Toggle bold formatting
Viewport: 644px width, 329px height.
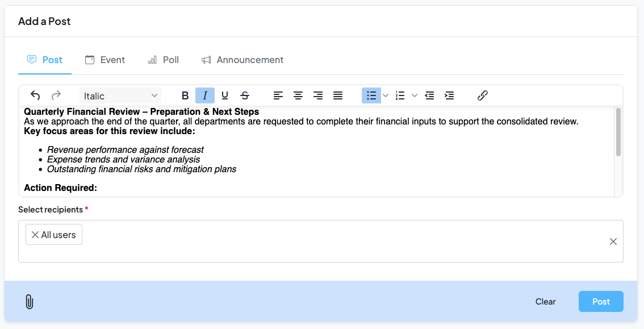pos(185,95)
